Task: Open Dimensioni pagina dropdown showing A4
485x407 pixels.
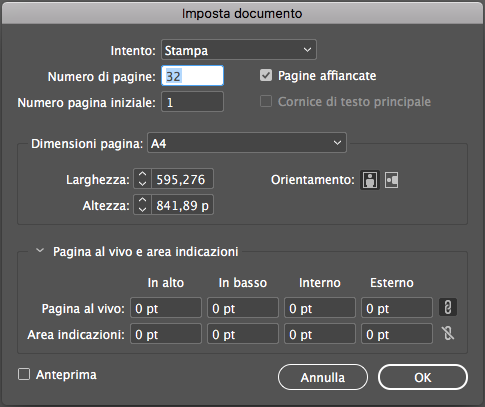Action: coord(247,143)
